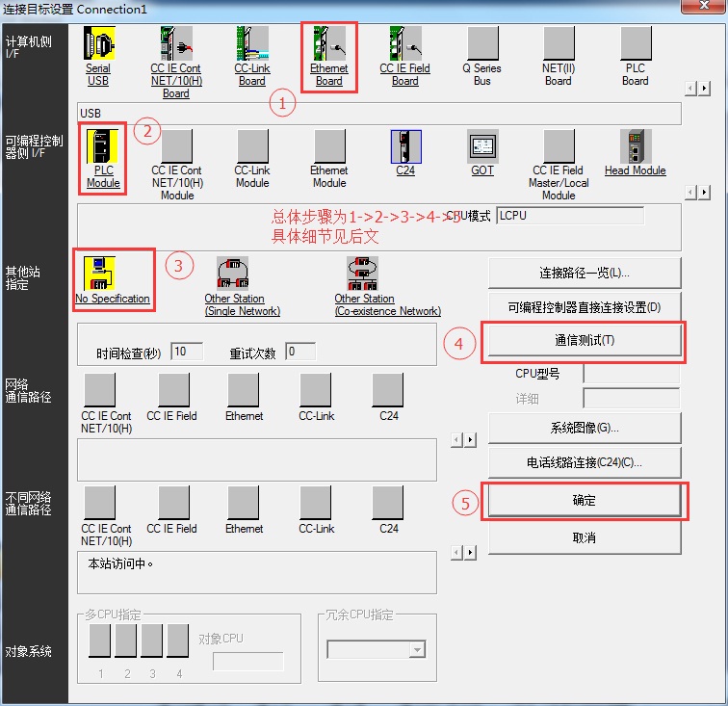The height and width of the screenshot is (706, 728).
Task: Select CC IE Field Board icon
Action: (x=405, y=44)
